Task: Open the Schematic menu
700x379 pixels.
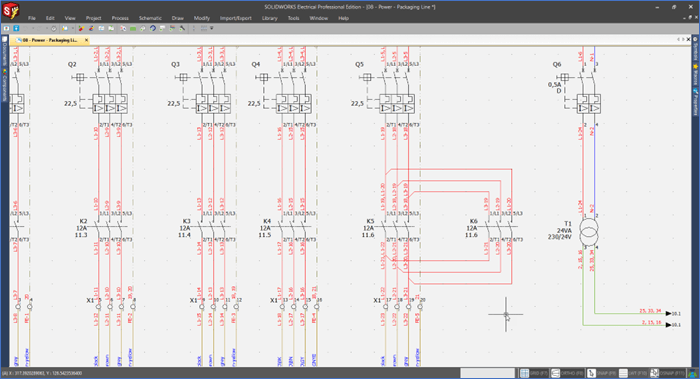Action: tap(150, 18)
